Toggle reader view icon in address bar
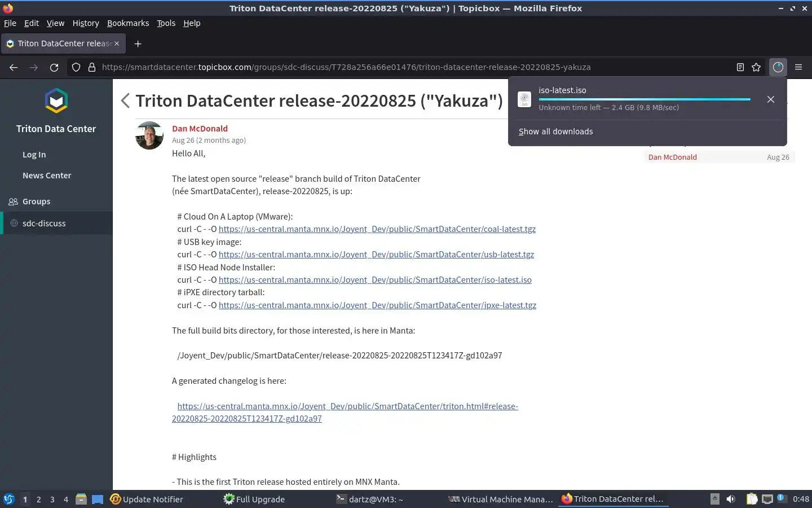 tap(740, 67)
